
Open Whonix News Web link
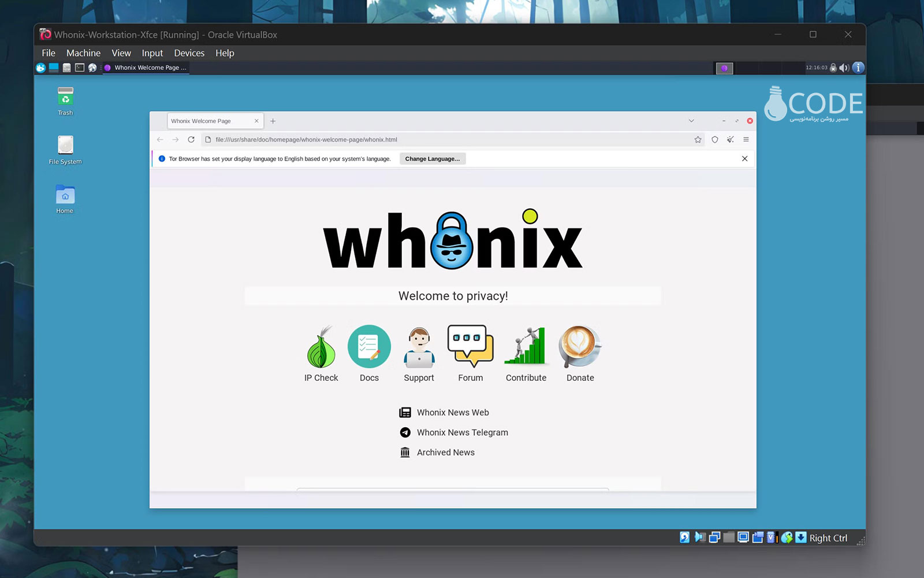(444, 413)
